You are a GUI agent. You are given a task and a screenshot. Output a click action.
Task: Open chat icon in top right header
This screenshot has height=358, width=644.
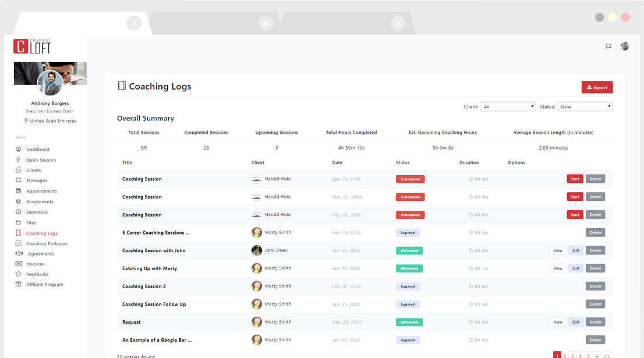click(x=608, y=47)
